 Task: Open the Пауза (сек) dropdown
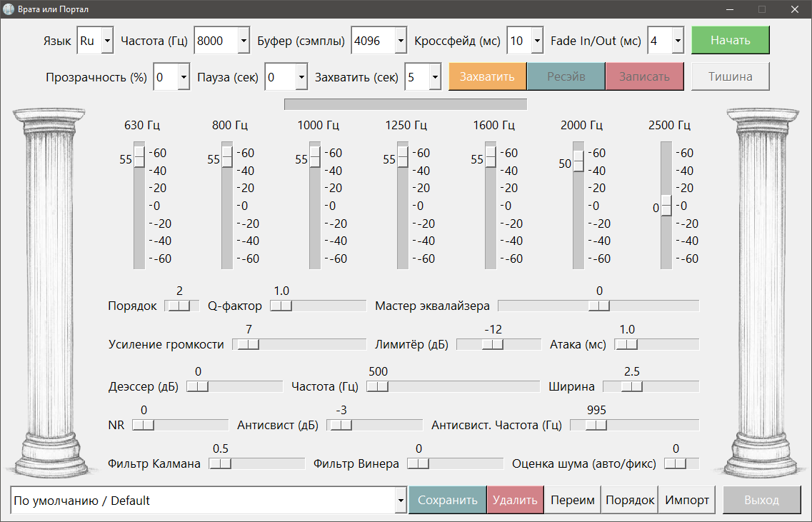302,77
